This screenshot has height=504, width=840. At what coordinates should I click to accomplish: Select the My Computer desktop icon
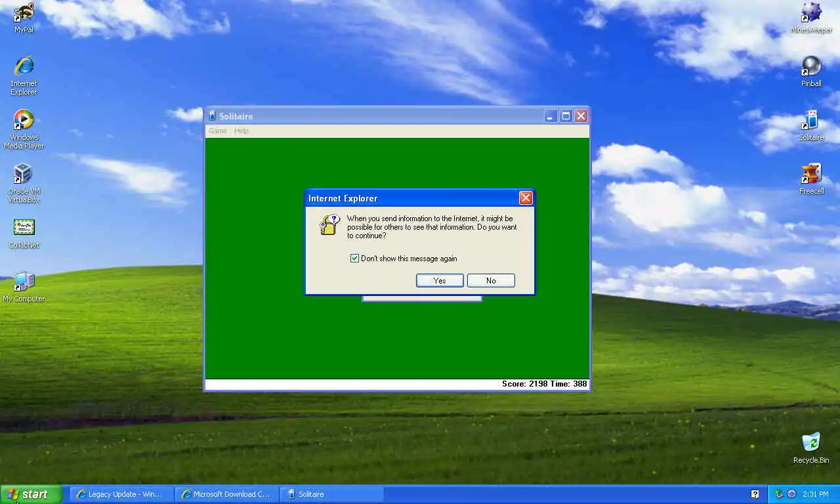24,287
